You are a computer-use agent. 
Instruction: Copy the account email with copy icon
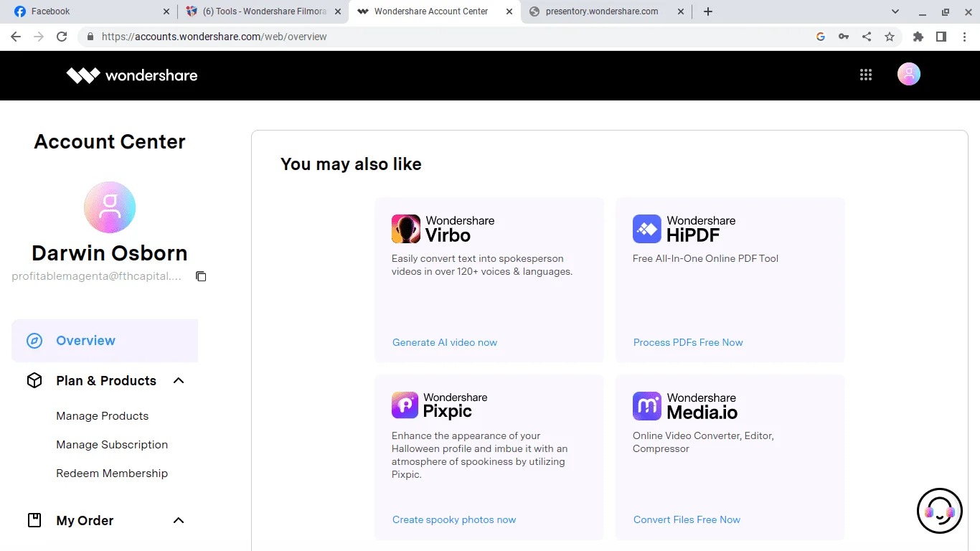[x=201, y=276]
